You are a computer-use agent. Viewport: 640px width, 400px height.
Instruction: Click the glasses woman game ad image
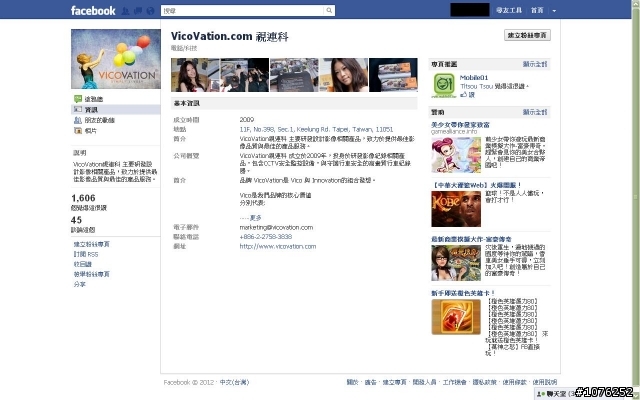click(x=456, y=263)
